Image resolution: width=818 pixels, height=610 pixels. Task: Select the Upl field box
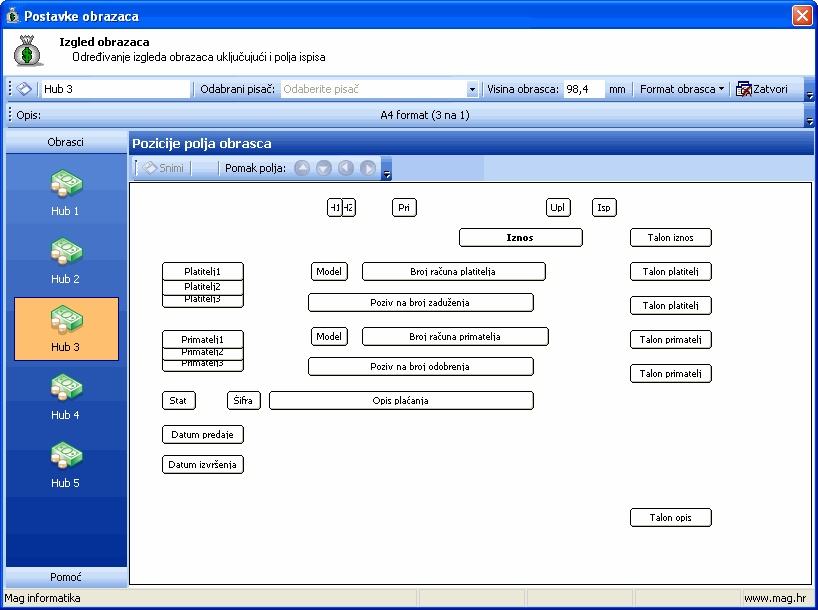[x=558, y=208]
